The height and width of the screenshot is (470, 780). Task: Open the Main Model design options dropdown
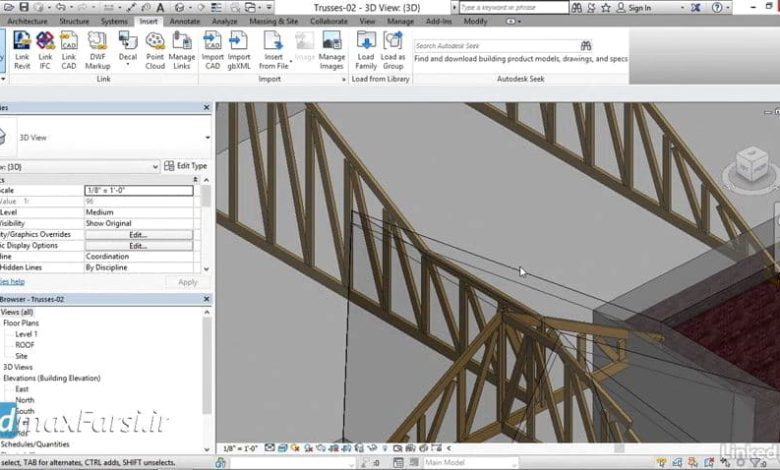click(514, 463)
